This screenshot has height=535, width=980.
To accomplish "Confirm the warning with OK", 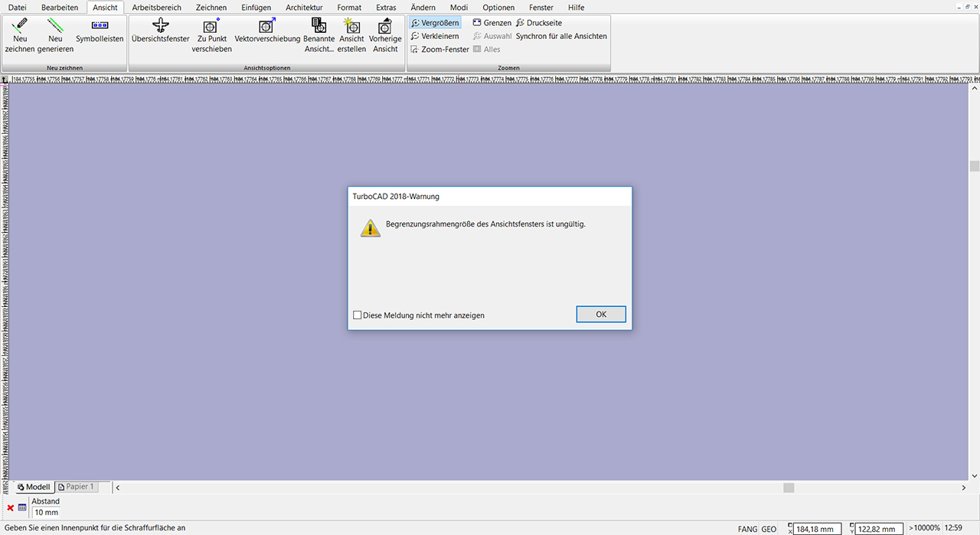I will (x=601, y=315).
